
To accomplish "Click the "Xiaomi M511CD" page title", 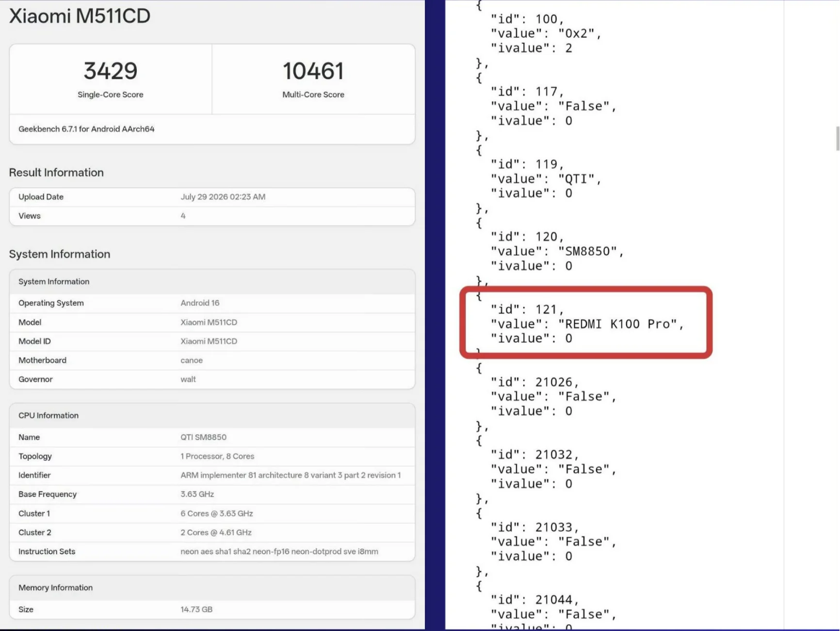I will pos(80,16).
